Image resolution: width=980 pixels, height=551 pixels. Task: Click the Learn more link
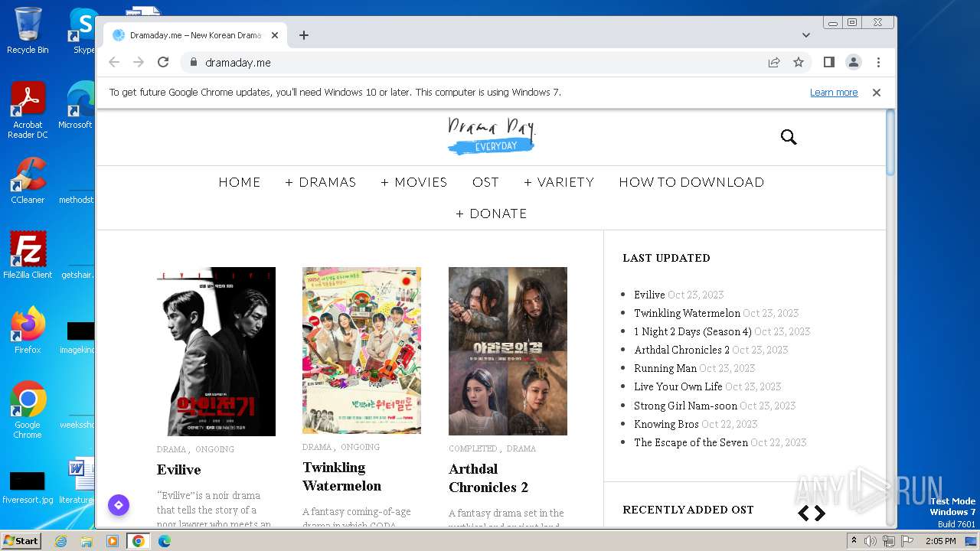pos(834,92)
